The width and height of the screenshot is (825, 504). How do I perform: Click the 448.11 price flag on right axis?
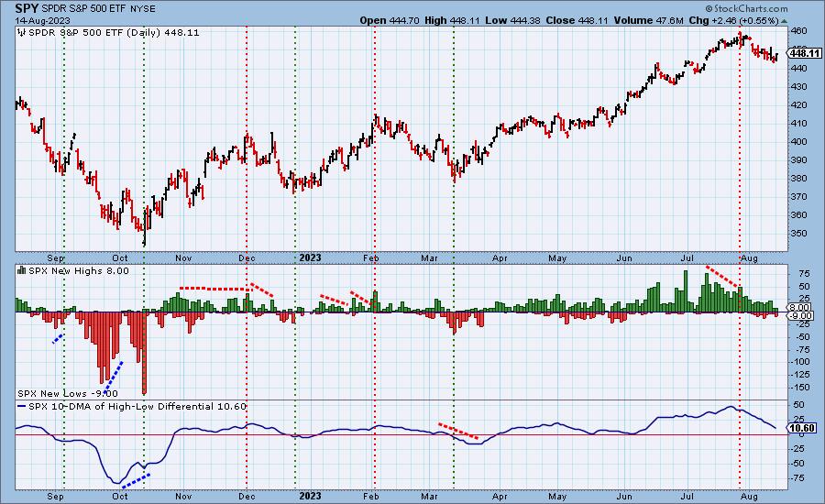pyautogui.click(x=804, y=53)
